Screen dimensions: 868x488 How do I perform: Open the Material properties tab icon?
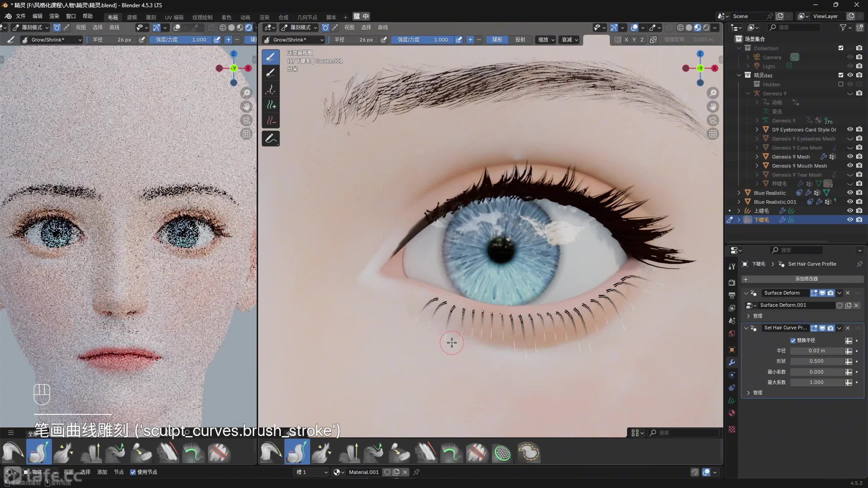click(732, 413)
